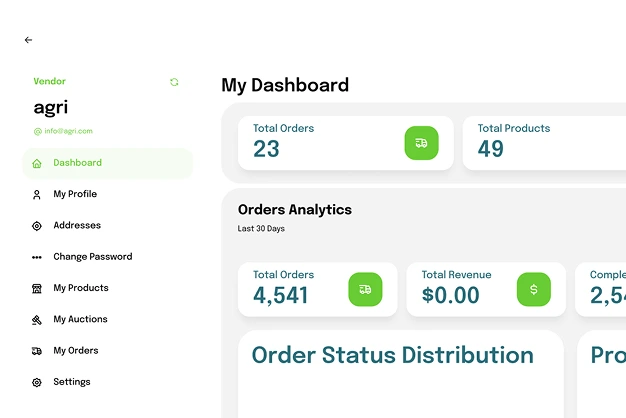This screenshot has width=626, height=418.
Task: Open the Addresses section
Action: point(77,226)
